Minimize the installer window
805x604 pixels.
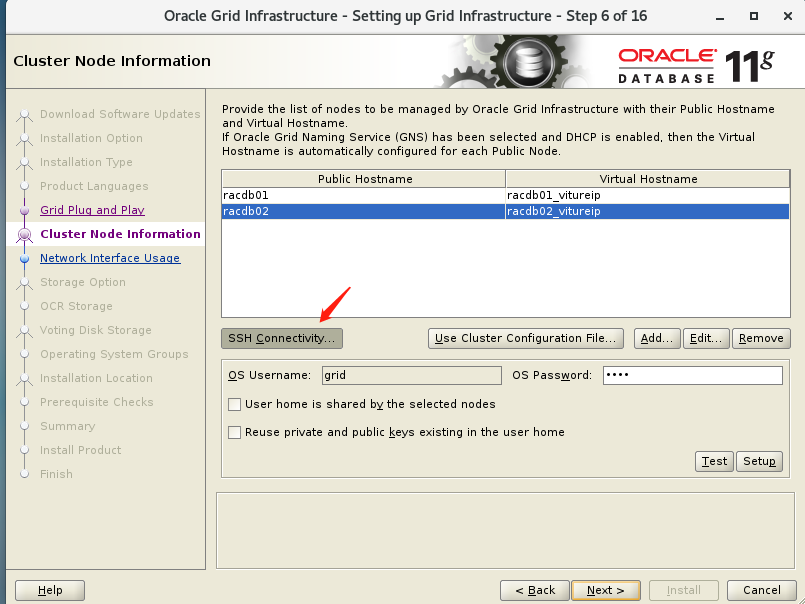pyautogui.click(x=720, y=16)
